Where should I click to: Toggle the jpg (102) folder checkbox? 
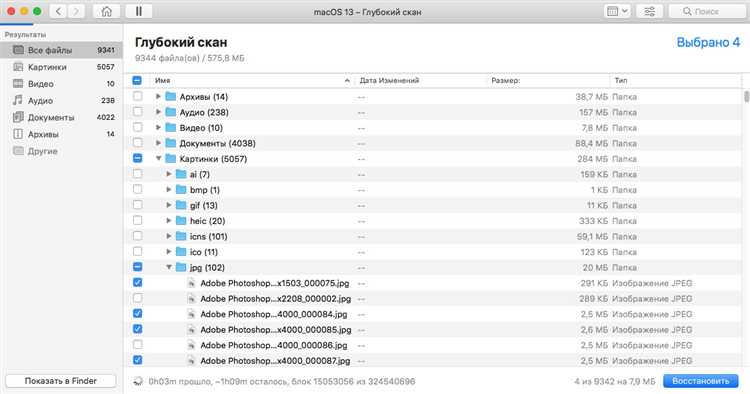tap(137, 267)
